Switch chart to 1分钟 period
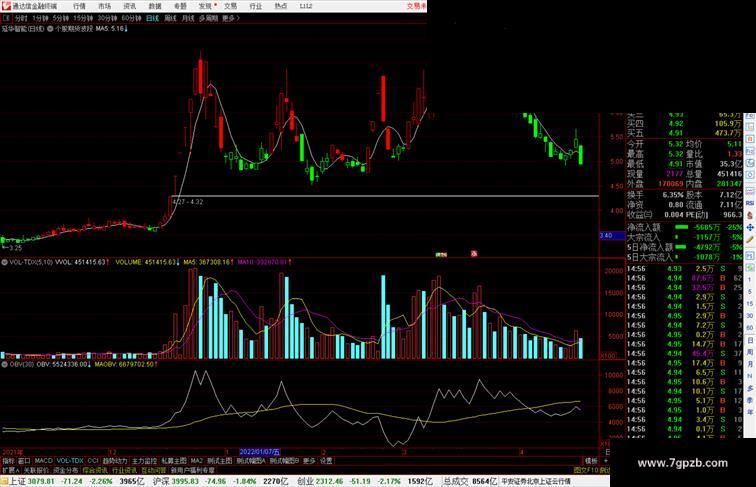 click(x=40, y=18)
